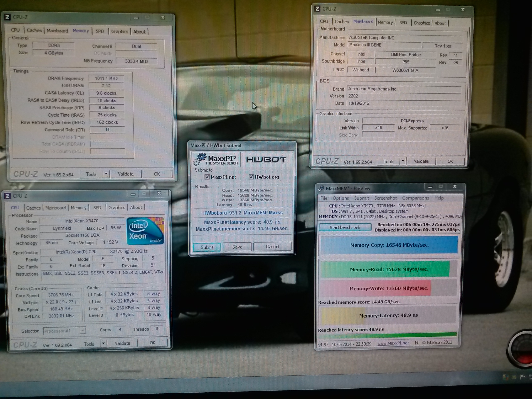Click the HWBOT logo in submit dialog
This screenshot has width=532, height=399.
coord(266,159)
